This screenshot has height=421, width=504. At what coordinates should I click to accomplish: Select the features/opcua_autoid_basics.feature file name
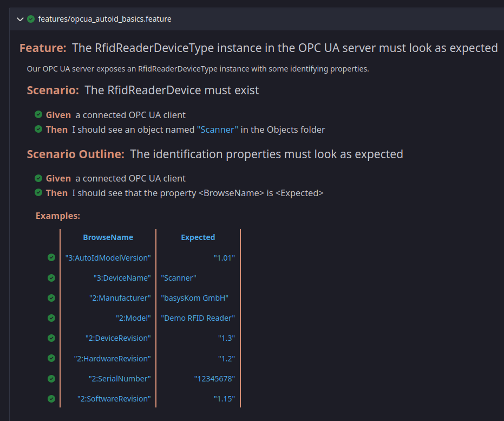[x=105, y=19]
